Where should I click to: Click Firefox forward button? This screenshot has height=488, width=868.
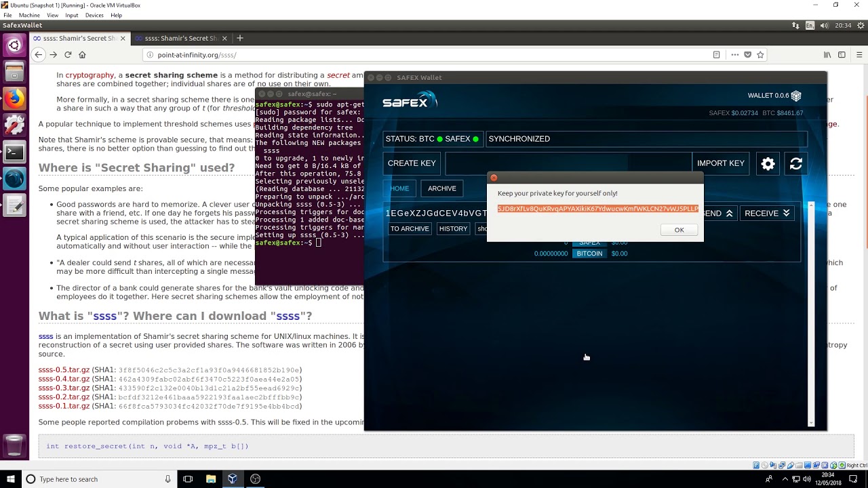(x=53, y=55)
